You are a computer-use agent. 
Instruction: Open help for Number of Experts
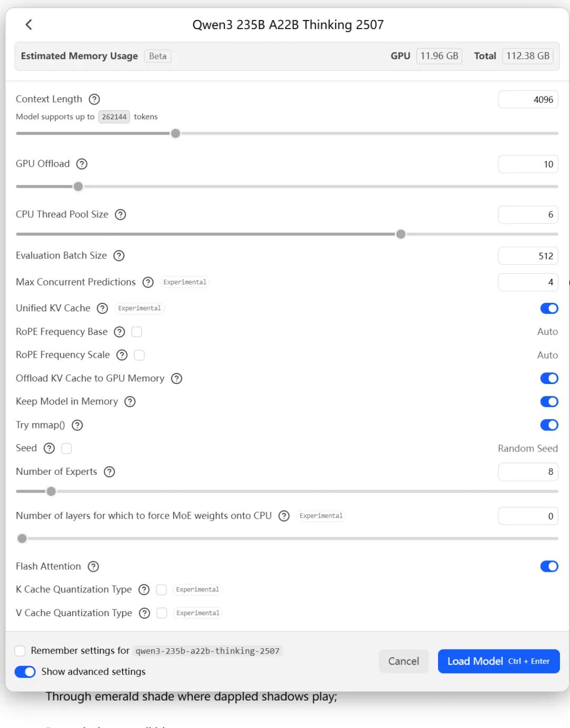pyautogui.click(x=109, y=472)
